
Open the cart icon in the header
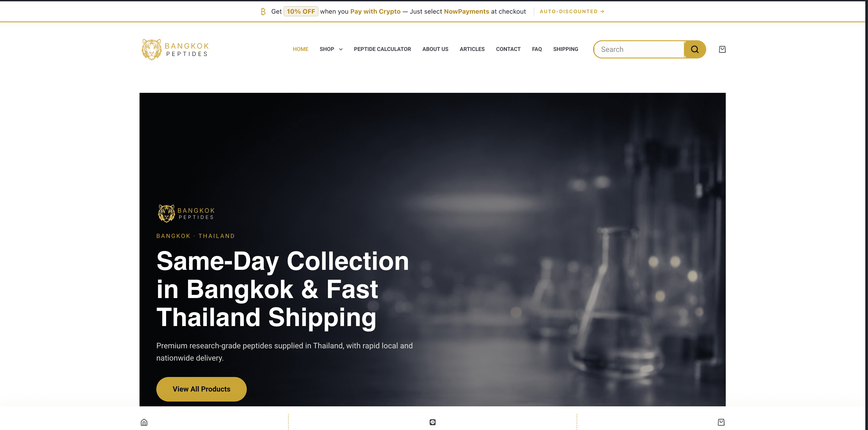[x=722, y=49]
